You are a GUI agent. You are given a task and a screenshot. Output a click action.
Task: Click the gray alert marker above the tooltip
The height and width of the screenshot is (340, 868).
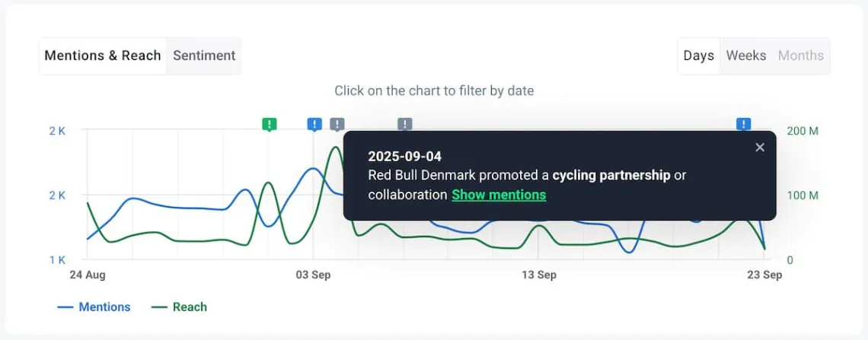[x=405, y=124]
